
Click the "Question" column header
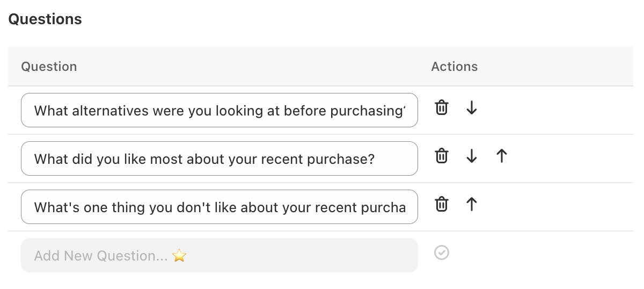[49, 67]
